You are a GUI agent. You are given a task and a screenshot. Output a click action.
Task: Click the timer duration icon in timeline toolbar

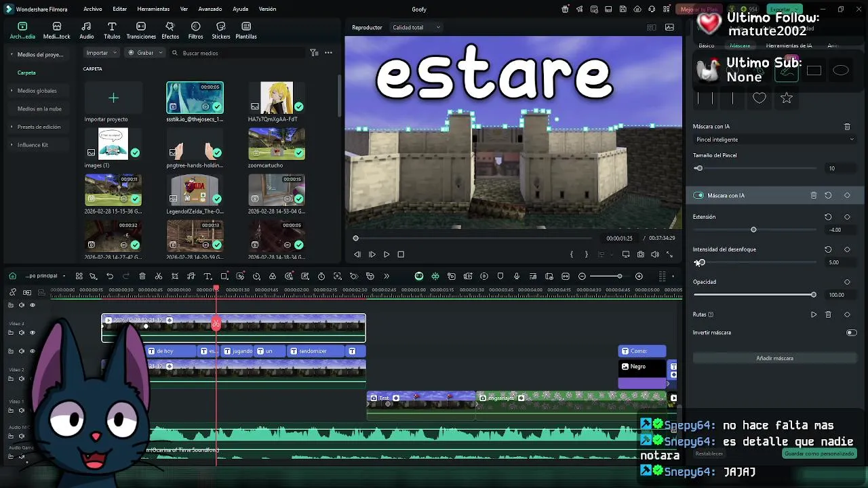point(321,277)
